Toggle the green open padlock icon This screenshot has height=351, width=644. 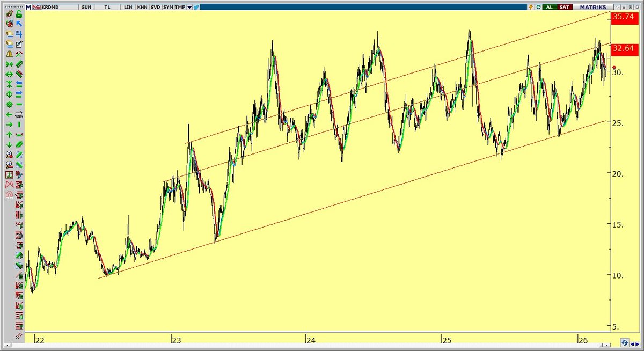[x=19, y=13]
